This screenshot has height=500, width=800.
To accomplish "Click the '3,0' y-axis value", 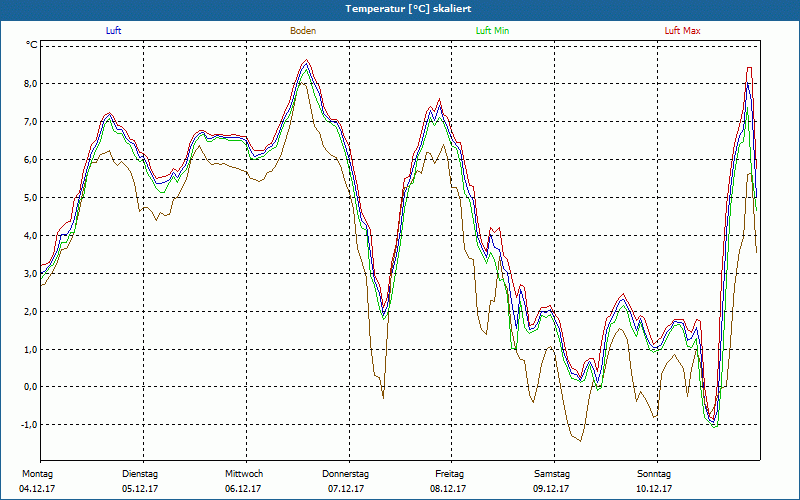I will 30,273.
